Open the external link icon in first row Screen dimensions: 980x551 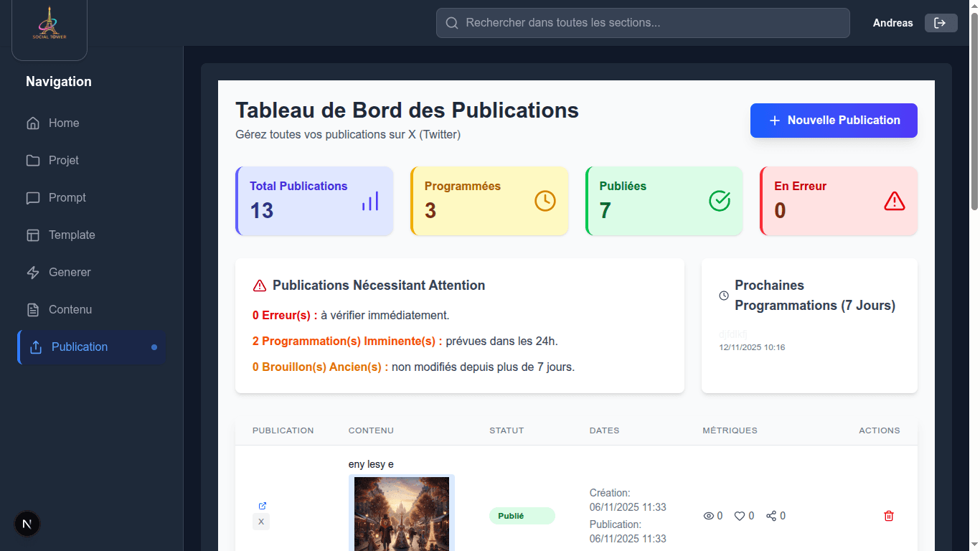[263, 506]
